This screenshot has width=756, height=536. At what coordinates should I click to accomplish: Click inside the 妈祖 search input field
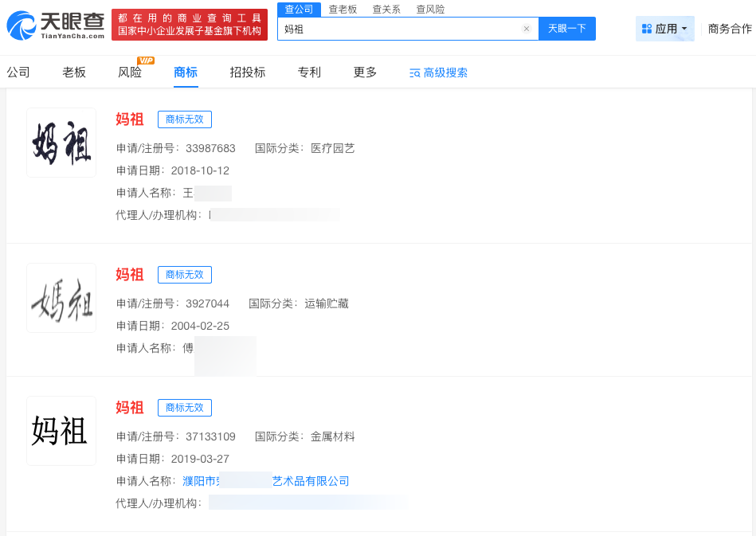click(x=398, y=28)
